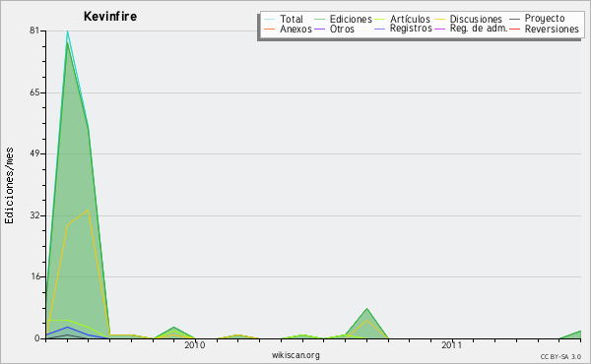Image resolution: width=591 pixels, height=364 pixels.
Task: Click the wikiscan.org caption
Action: tap(295, 355)
